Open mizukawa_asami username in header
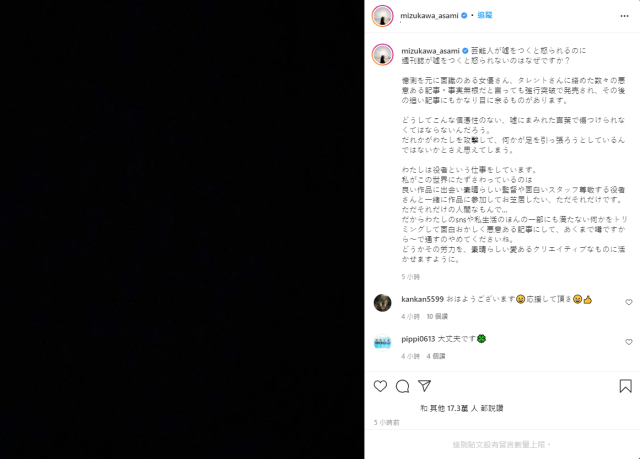The width and height of the screenshot is (640, 459). [429, 16]
